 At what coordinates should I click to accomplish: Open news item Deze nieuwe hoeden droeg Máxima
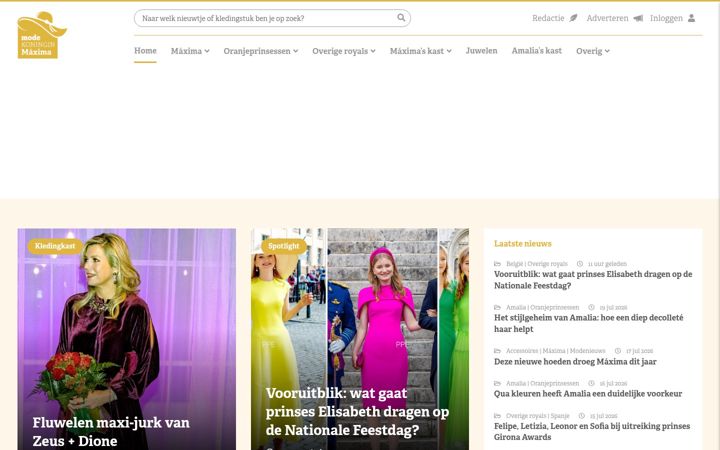[575, 361]
